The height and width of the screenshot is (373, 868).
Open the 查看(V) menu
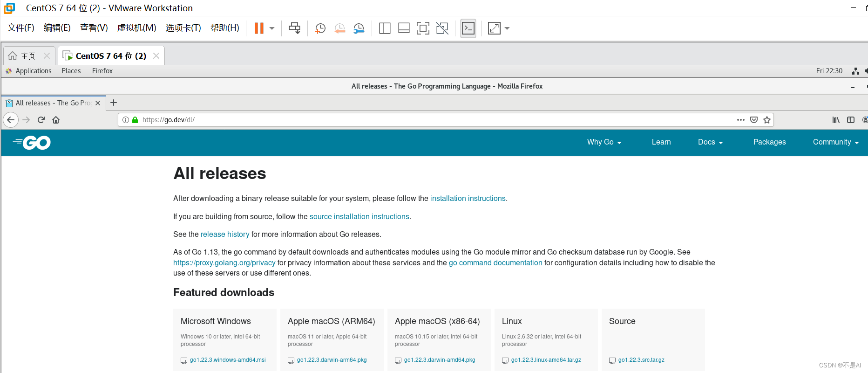pyautogui.click(x=94, y=28)
